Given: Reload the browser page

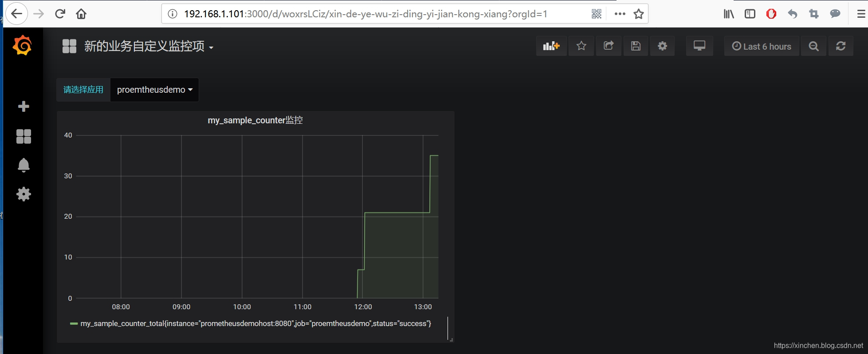Looking at the screenshot, I should 60,14.
